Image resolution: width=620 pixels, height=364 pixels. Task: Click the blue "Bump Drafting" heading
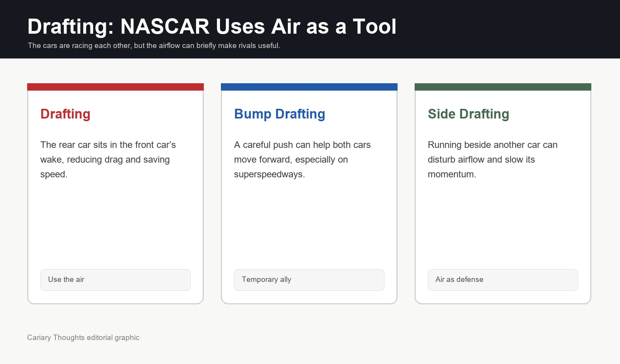(x=280, y=114)
